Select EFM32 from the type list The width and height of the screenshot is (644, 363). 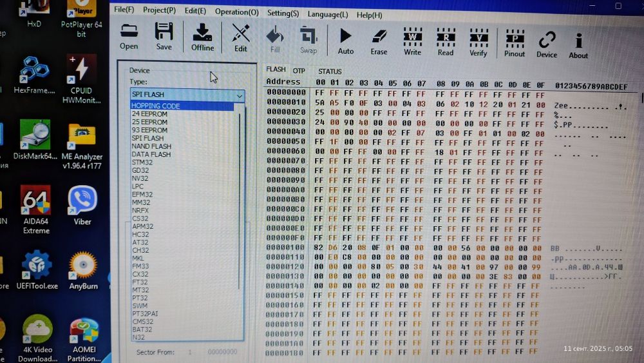(142, 195)
